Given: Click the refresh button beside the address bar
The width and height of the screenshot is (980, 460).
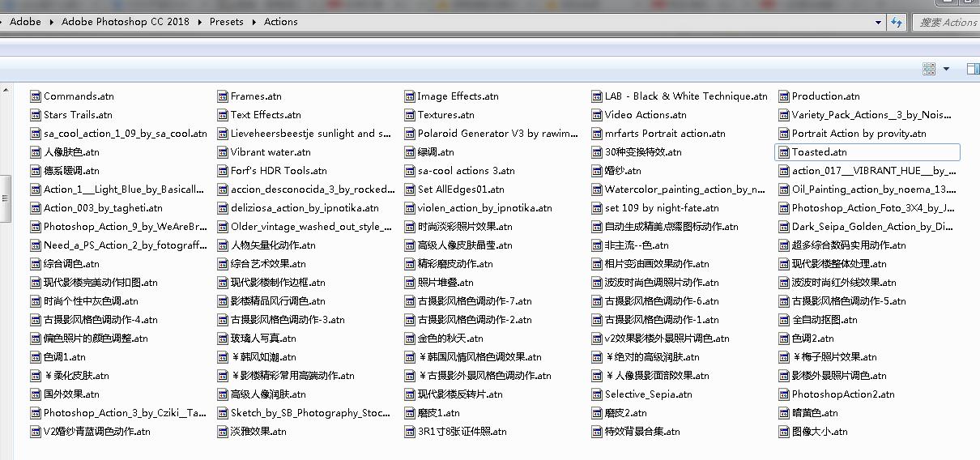Looking at the screenshot, I should [x=896, y=23].
